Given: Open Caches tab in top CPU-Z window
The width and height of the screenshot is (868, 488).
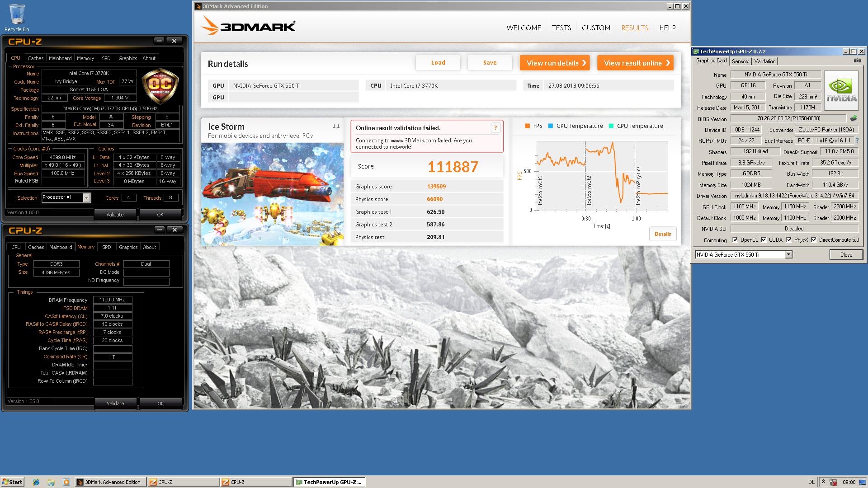Looking at the screenshot, I should point(35,58).
